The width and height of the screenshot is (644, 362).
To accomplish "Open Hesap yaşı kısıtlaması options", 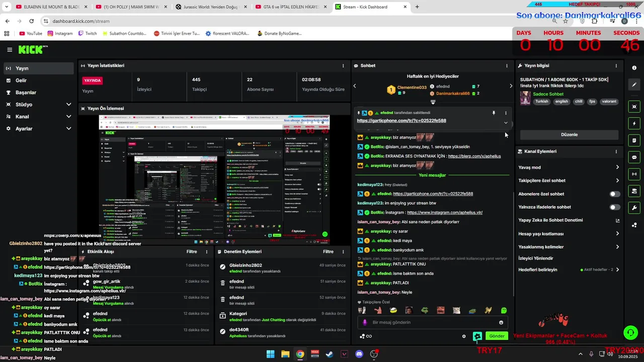I will click(x=569, y=234).
